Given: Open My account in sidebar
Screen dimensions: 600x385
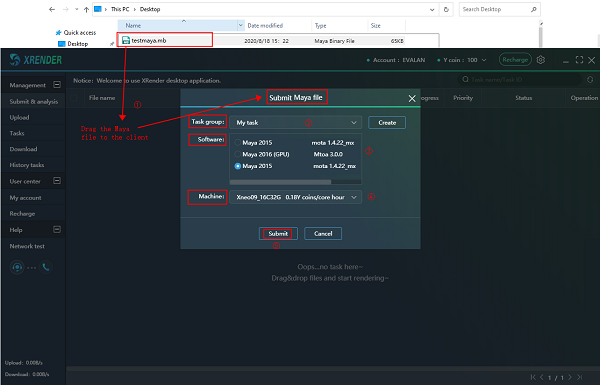Looking at the screenshot, I should pyautogui.click(x=34, y=198).
